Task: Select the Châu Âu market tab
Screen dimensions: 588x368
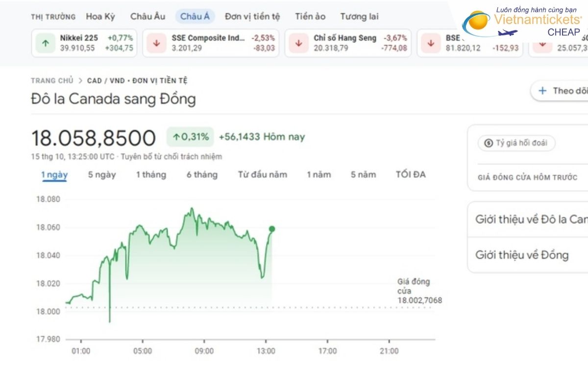Action: (147, 16)
